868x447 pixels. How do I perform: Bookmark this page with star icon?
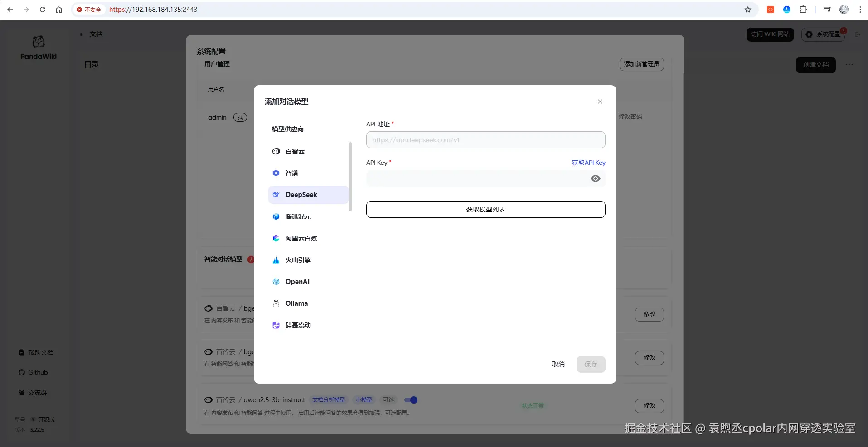[x=748, y=10]
